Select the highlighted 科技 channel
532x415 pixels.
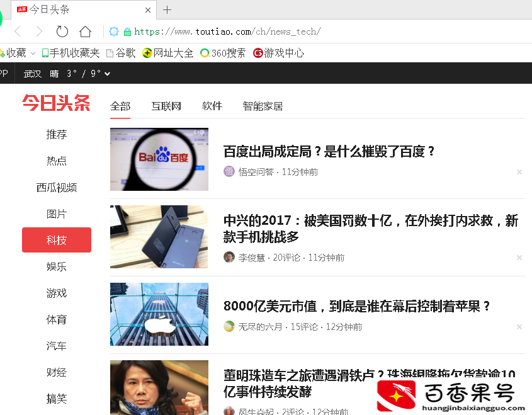57,240
